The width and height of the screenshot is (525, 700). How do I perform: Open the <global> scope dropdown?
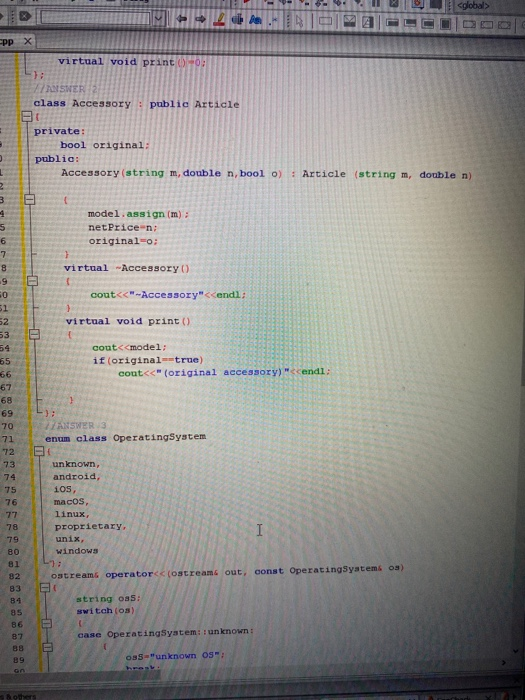click(490, 6)
